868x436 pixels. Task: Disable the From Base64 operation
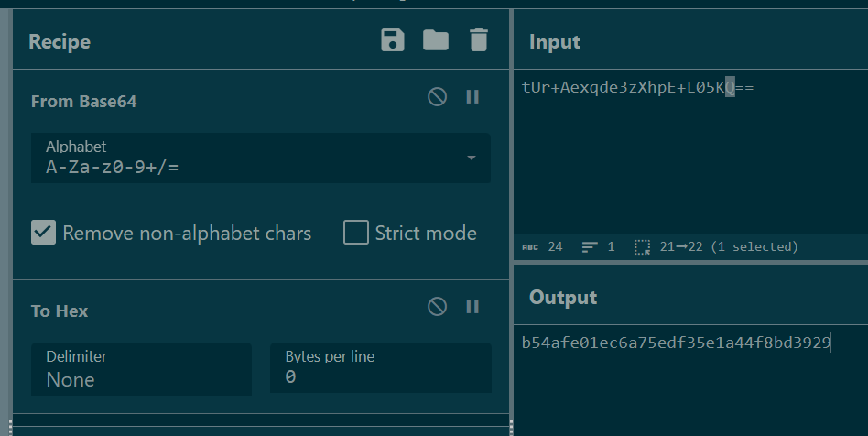(x=438, y=97)
